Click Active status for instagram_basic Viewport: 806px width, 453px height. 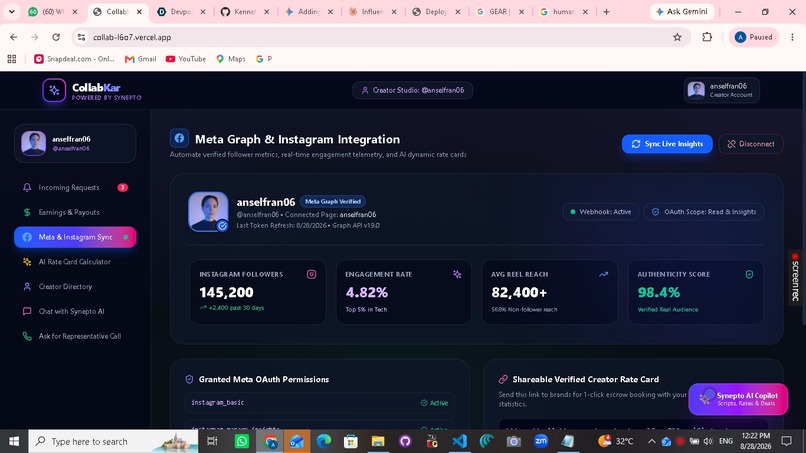coord(434,403)
